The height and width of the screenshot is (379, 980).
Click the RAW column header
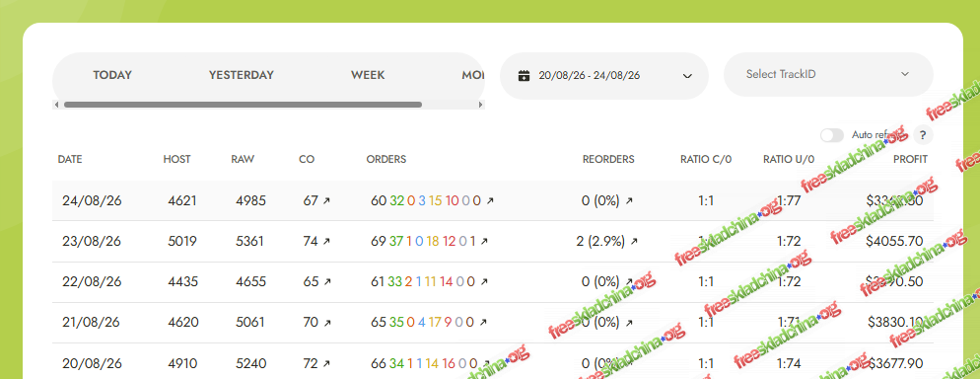[x=243, y=160]
